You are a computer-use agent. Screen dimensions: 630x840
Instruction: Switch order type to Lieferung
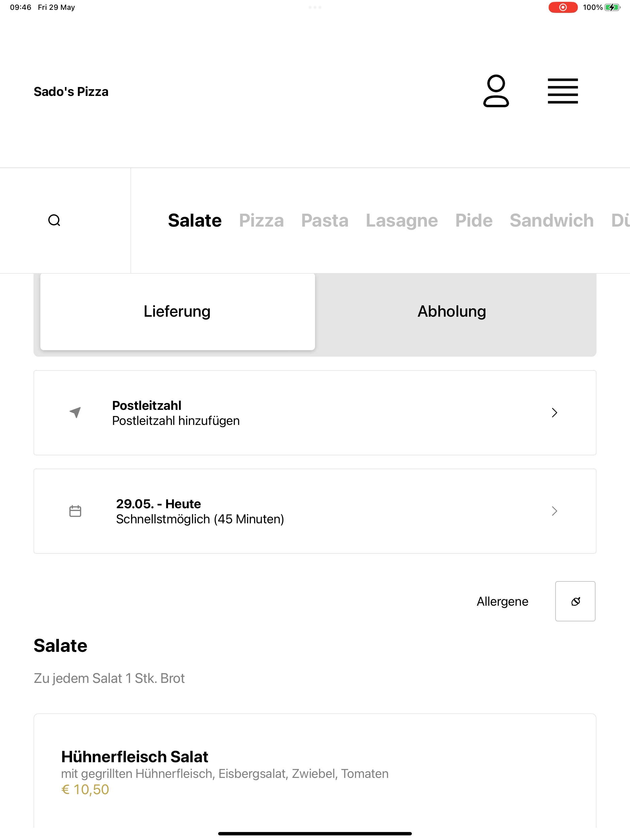tap(177, 311)
